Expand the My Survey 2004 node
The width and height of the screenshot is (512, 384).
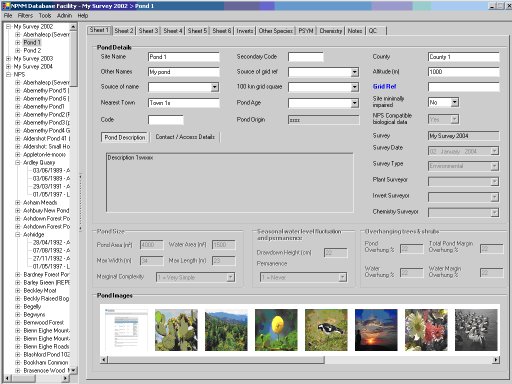[x=8, y=66]
